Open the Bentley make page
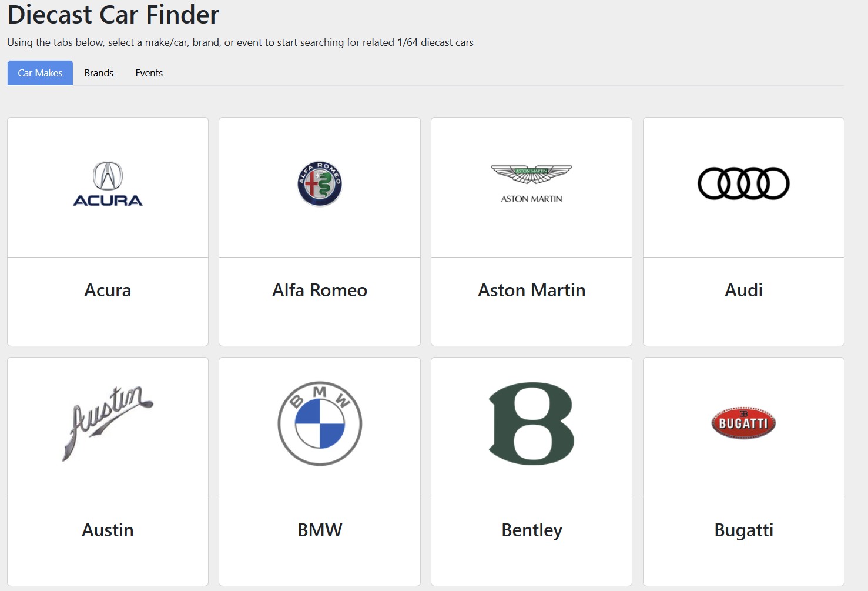The height and width of the screenshot is (591, 868). tap(531, 529)
